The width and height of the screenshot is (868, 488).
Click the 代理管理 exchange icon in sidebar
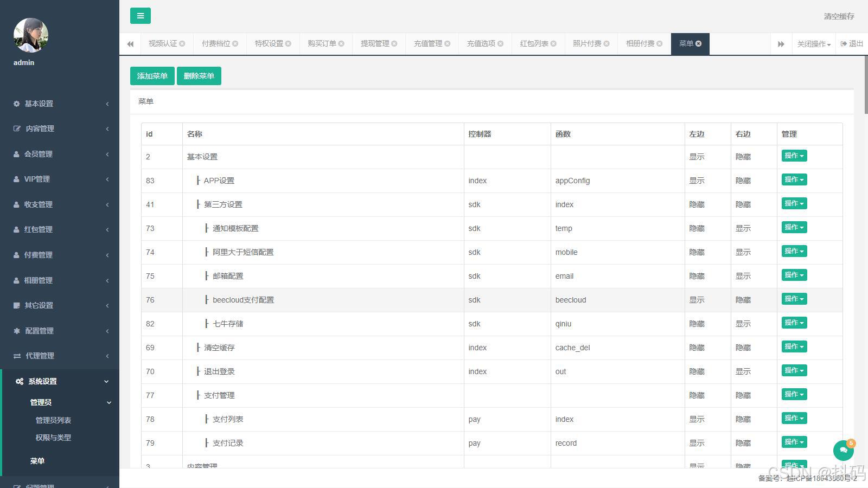(x=17, y=356)
